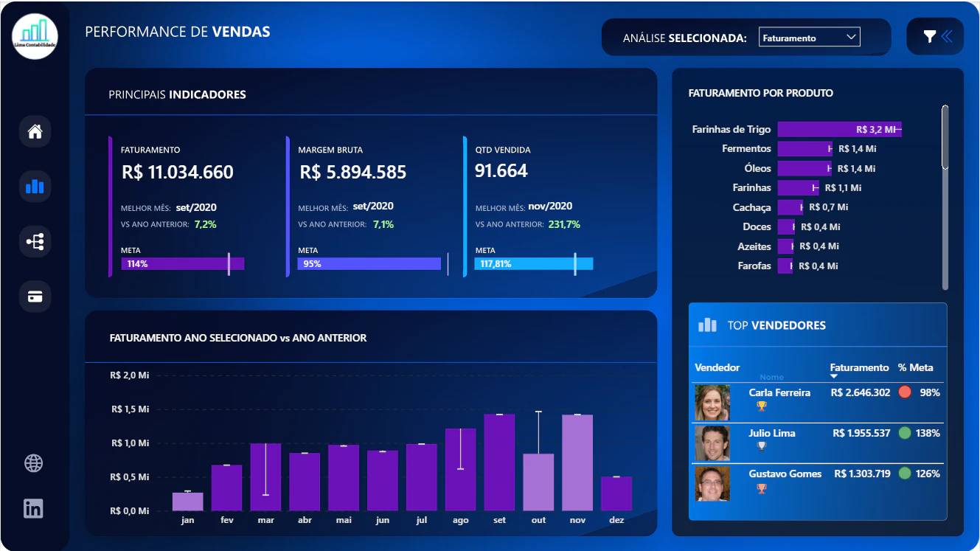Select the Fermentos product bar
The width and height of the screenshot is (980, 551).
[x=804, y=148]
